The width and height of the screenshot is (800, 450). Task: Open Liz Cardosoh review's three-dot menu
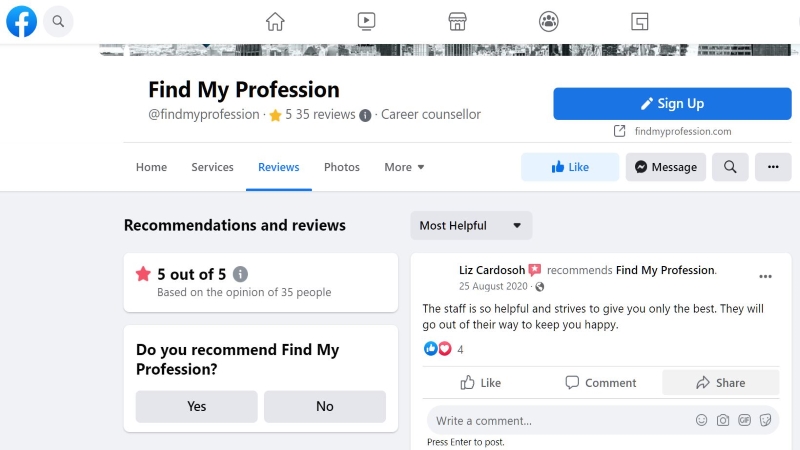coord(765,277)
